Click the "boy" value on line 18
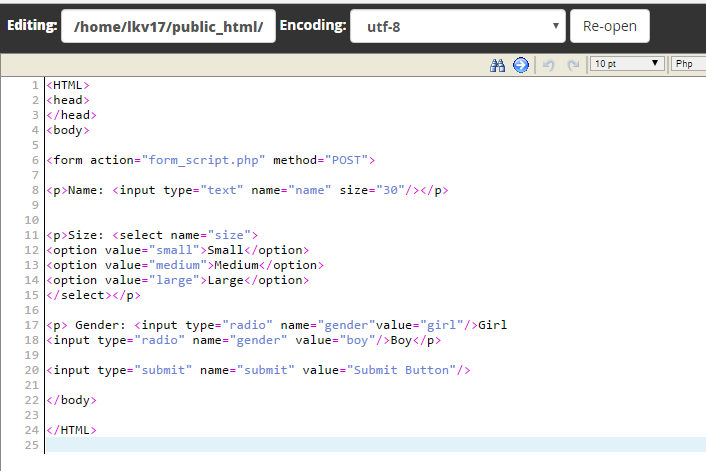Screen dimensions: 706x471 coord(358,340)
